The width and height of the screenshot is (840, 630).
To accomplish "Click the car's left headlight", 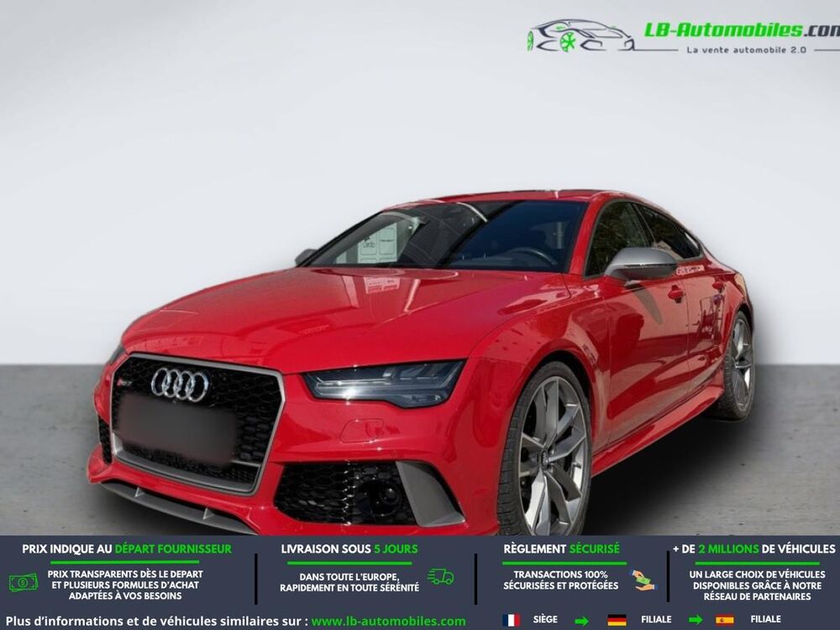I will (384, 382).
